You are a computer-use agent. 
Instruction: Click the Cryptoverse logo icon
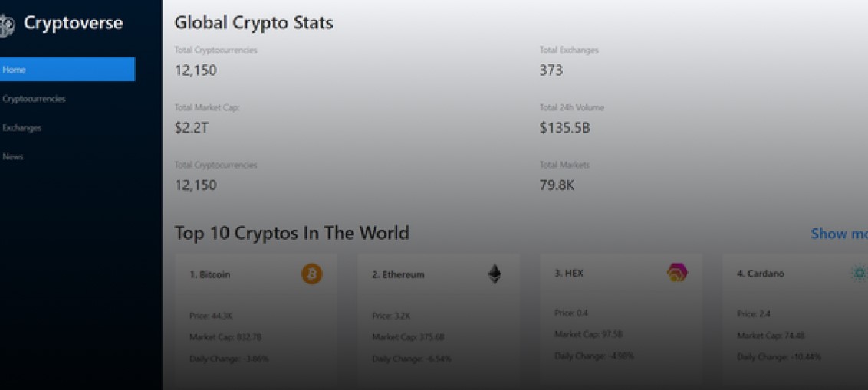tap(7, 25)
